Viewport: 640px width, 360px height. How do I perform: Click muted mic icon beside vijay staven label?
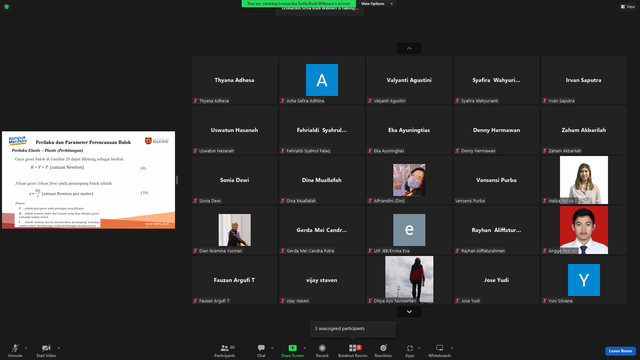(x=283, y=301)
